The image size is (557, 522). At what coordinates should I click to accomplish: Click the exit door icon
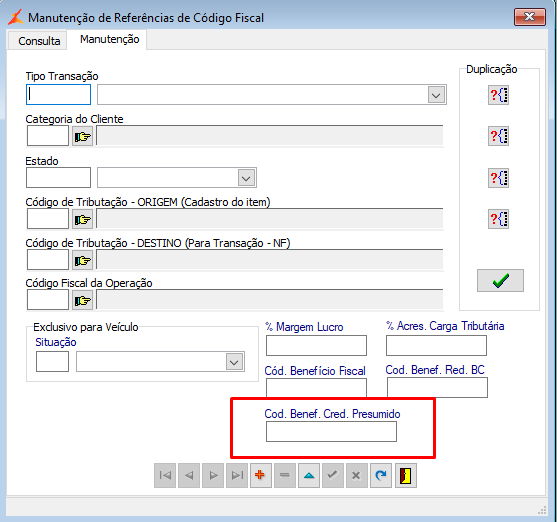[x=405, y=475]
